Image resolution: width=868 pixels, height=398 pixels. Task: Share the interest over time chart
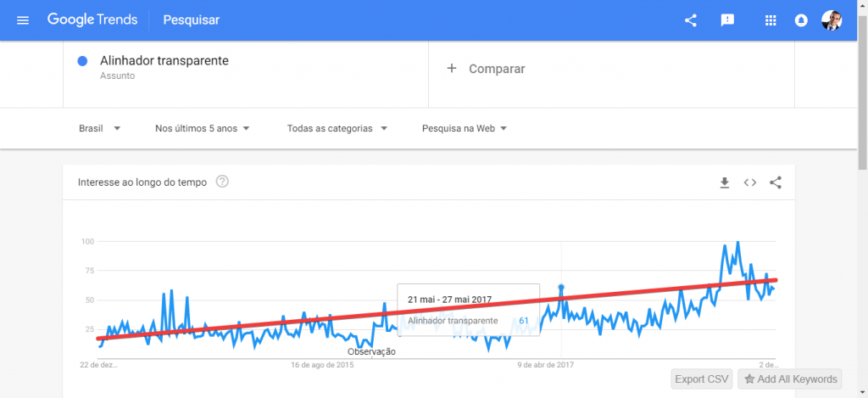point(776,182)
